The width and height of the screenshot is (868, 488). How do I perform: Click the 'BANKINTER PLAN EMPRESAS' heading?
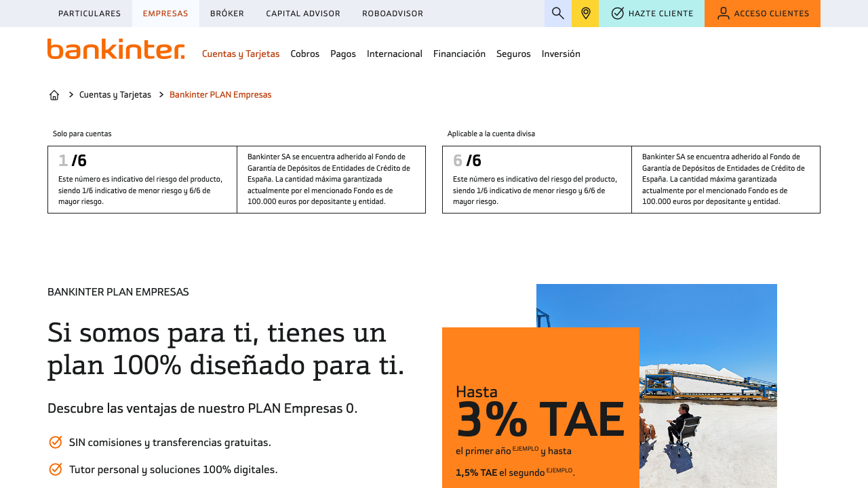pyautogui.click(x=118, y=292)
